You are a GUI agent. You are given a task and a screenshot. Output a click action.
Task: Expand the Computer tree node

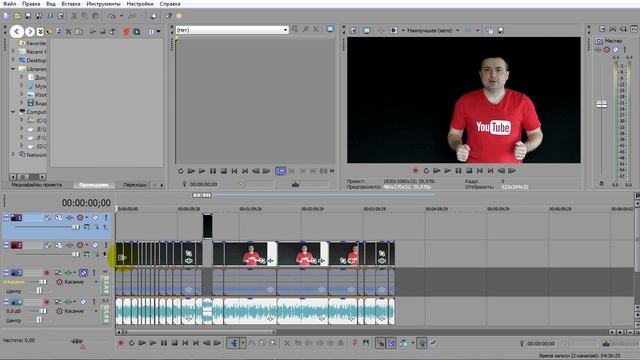[x=13, y=112]
